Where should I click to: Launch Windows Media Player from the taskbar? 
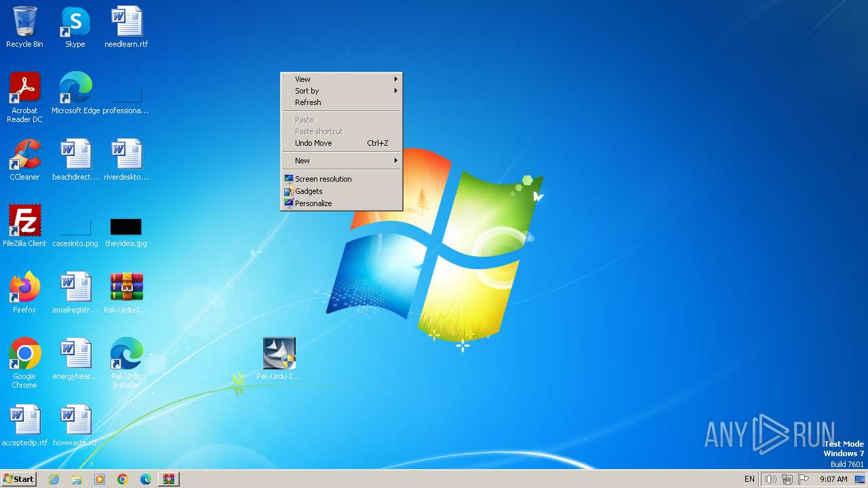tap(100, 479)
